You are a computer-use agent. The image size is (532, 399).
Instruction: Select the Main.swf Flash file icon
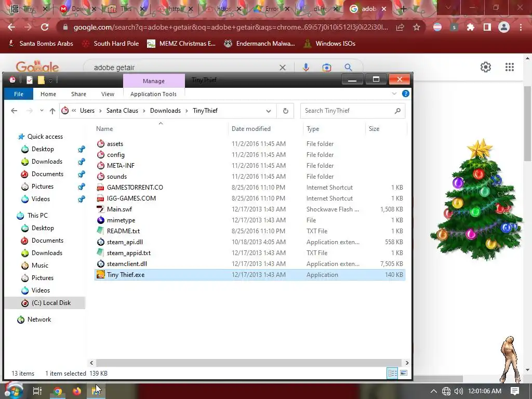[x=100, y=209]
